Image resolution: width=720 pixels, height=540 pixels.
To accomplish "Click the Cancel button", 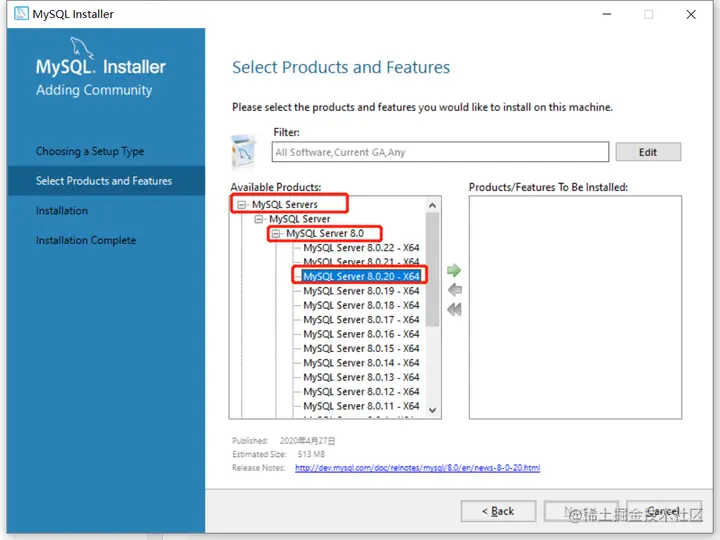I will pyautogui.click(x=664, y=511).
